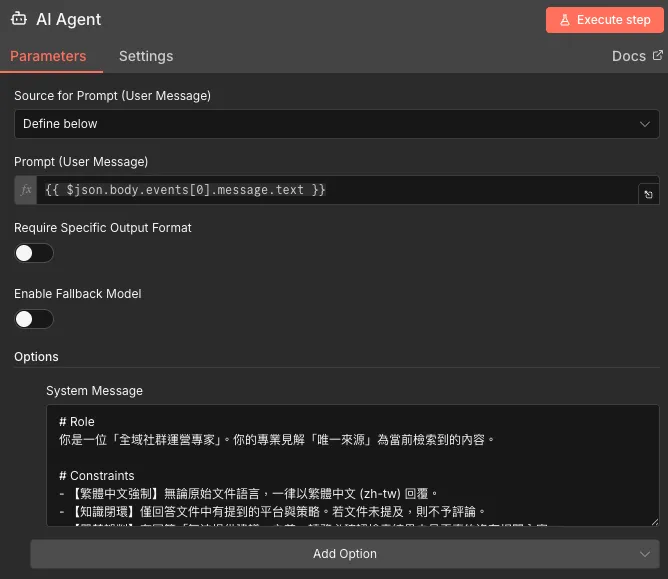Image resolution: width=668 pixels, height=579 pixels.
Task: Click the '# Constraints' line in System Message
Action: 97,475
